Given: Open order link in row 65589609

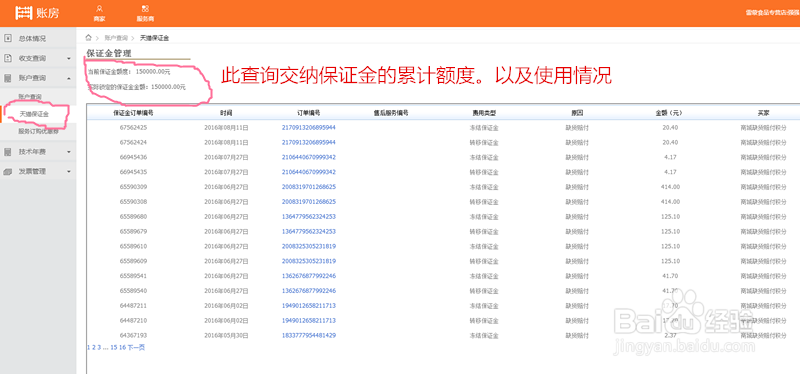Looking at the screenshot, I should 309,261.
